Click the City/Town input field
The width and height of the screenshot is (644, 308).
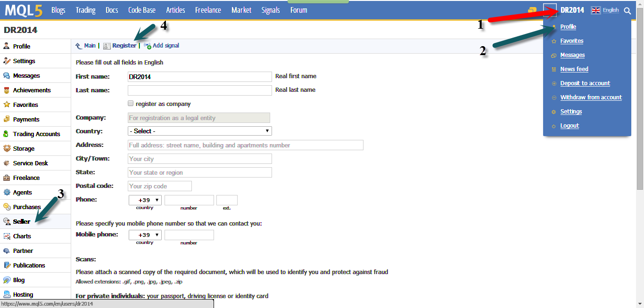pyautogui.click(x=200, y=159)
